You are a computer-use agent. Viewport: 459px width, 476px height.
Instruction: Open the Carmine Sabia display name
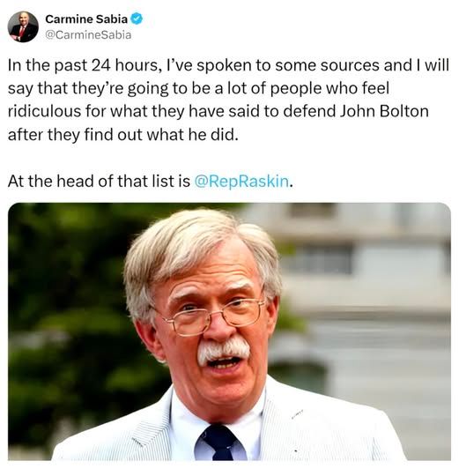pyautogui.click(x=86, y=19)
